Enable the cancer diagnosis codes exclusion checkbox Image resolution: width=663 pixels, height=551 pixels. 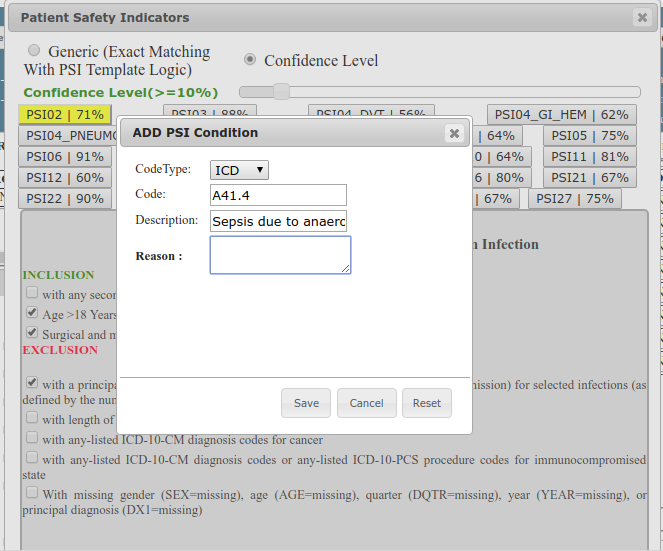(x=32, y=438)
